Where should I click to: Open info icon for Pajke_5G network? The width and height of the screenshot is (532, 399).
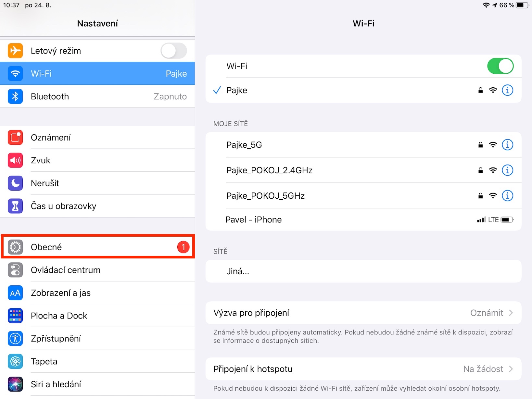[507, 145]
